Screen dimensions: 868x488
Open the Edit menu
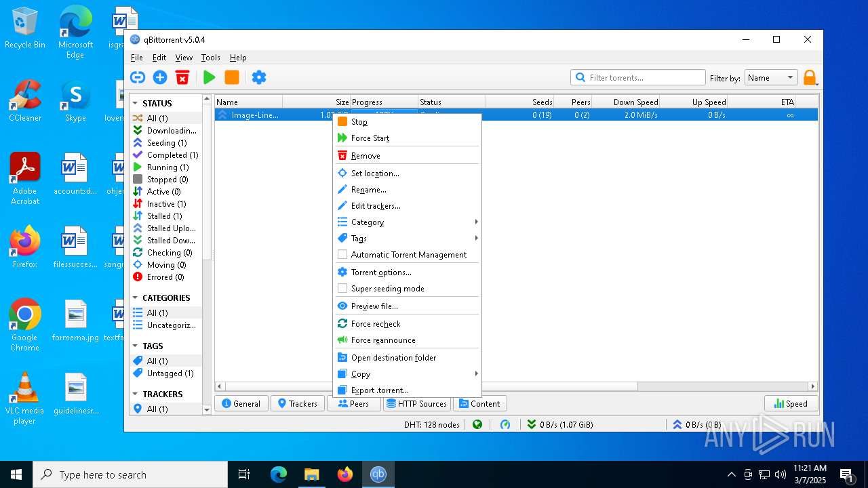pyautogui.click(x=159, y=58)
